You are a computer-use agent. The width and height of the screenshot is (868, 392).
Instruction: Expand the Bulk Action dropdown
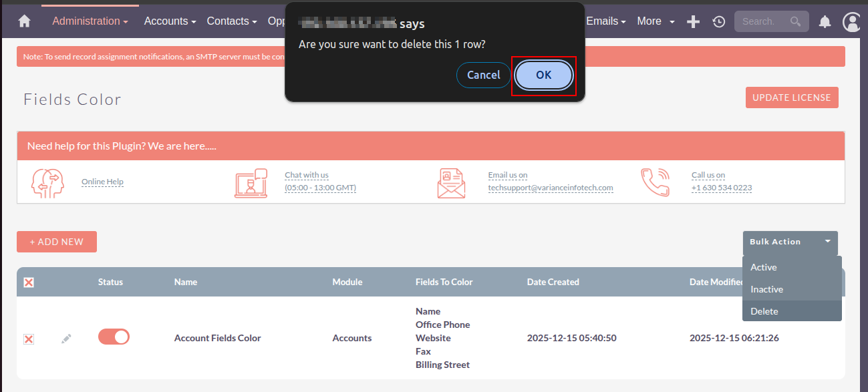(x=790, y=242)
